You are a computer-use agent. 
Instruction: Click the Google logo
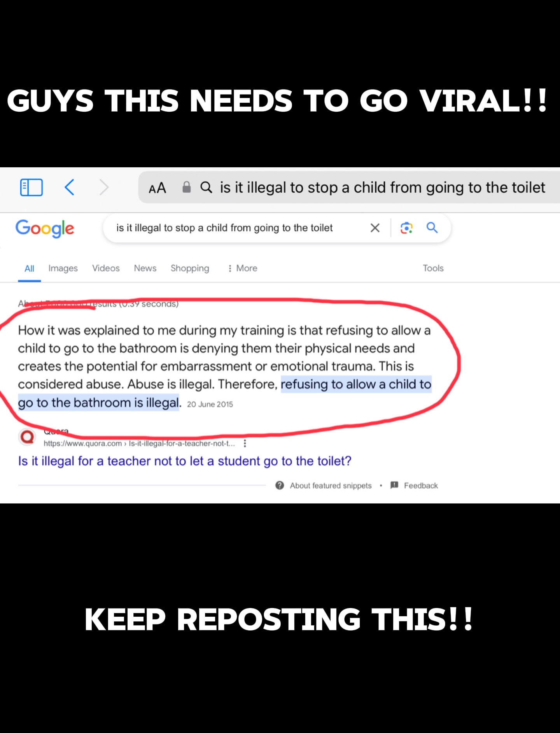(x=45, y=228)
